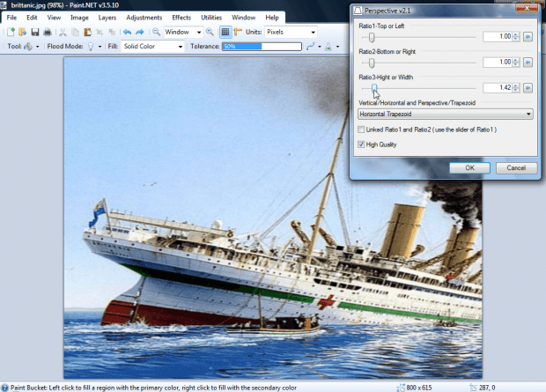Adjust the Tolerance 50% bar
The height and width of the screenshot is (392, 546).
pos(262,47)
